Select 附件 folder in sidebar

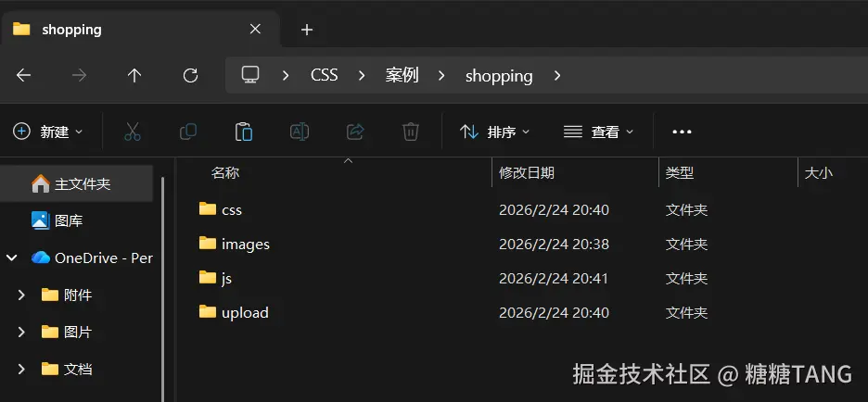[x=67, y=295]
